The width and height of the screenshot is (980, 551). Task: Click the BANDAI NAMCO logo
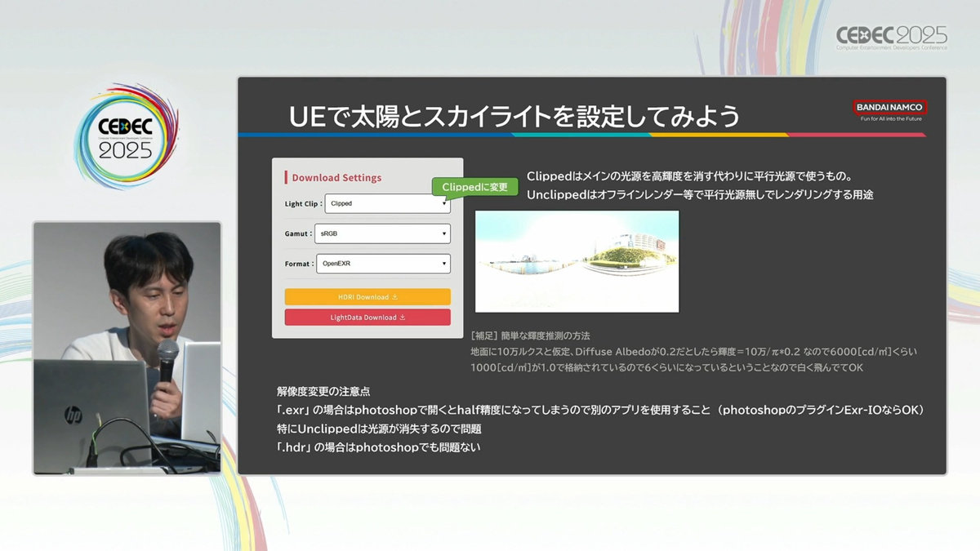[890, 107]
